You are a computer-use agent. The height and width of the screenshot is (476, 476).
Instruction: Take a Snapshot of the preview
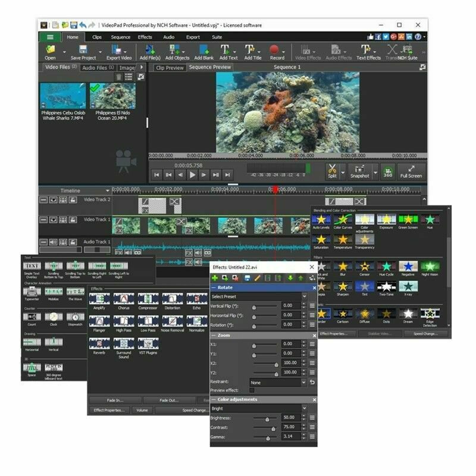[x=359, y=171]
